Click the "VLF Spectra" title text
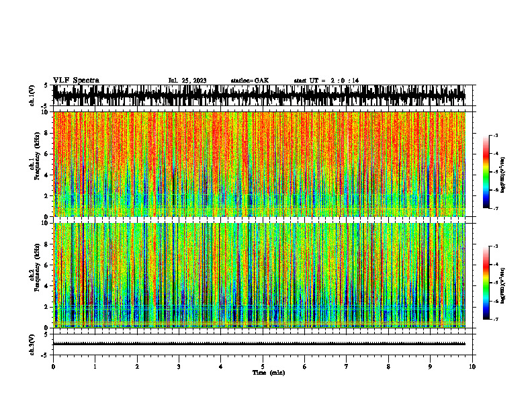 [x=76, y=81]
